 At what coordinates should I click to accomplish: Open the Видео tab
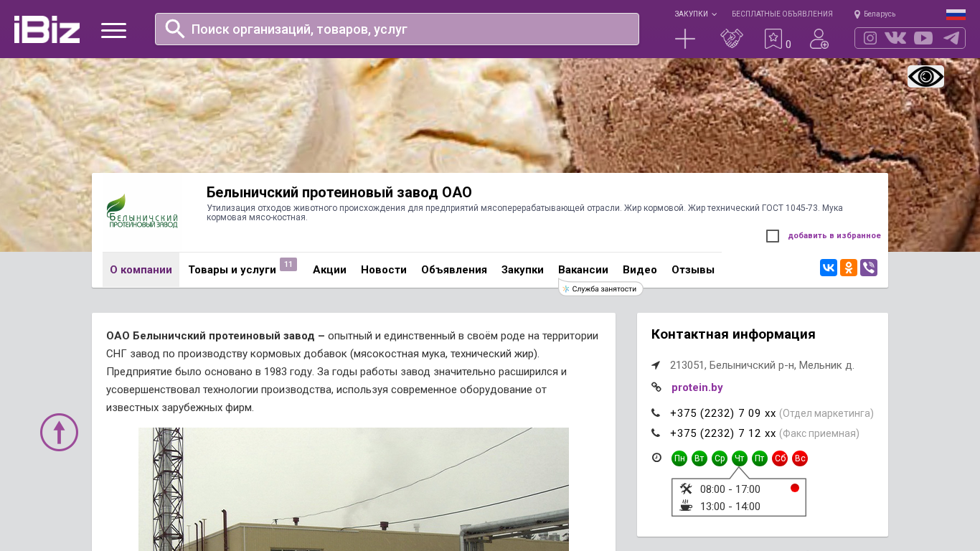640,270
